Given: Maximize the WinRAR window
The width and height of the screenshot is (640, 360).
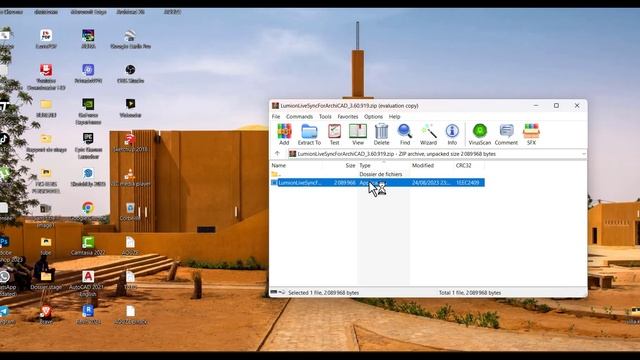Looking at the screenshot, I should pyautogui.click(x=556, y=105).
